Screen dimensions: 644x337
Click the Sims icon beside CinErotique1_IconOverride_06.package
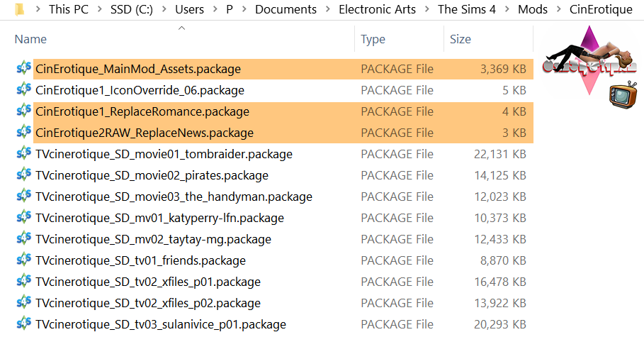pyautogui.click(x=24, y=89)
